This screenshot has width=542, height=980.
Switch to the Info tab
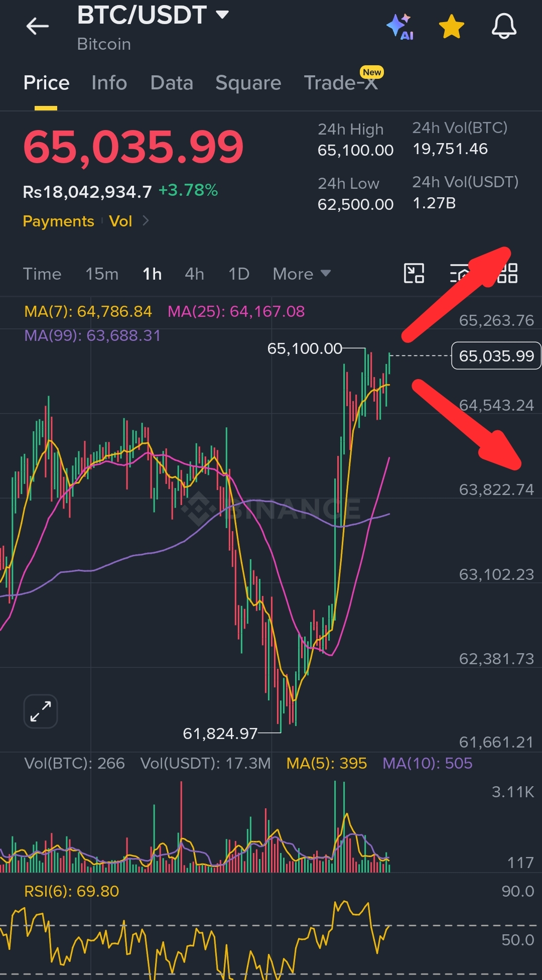(109, 83)
